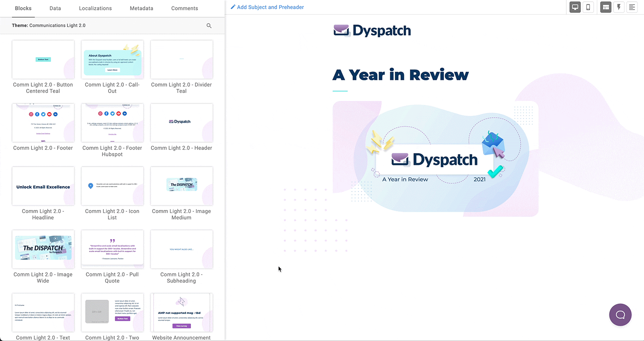The image size is (644, 341).
Task: Pick the Call-Out block thumbnail
Action: (112, 60)
